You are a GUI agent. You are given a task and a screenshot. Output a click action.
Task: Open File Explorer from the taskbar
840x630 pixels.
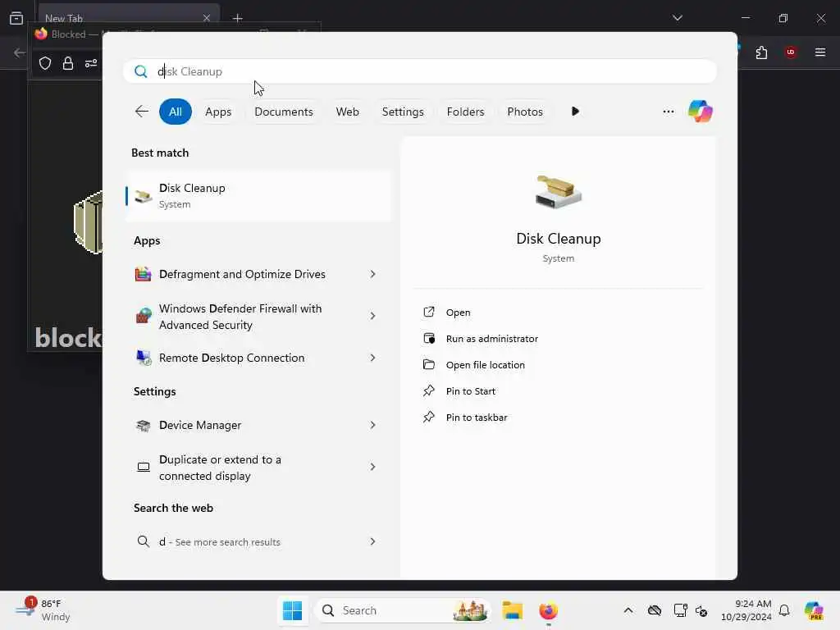(512, 610)
